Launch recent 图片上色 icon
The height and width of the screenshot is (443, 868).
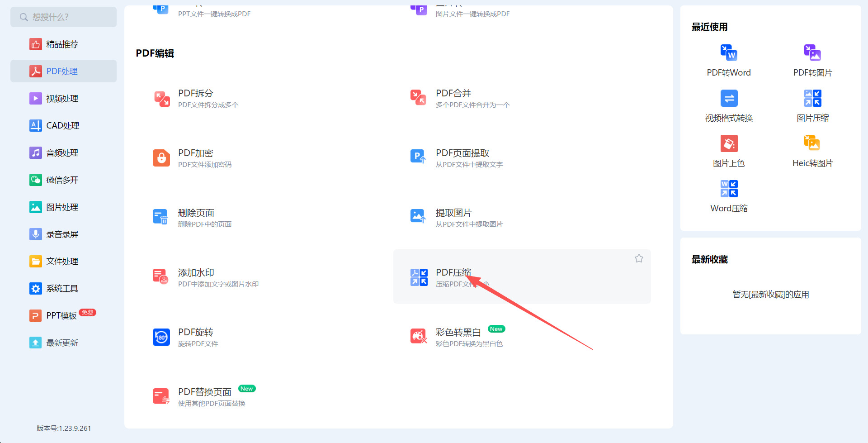tap(729, 143)
